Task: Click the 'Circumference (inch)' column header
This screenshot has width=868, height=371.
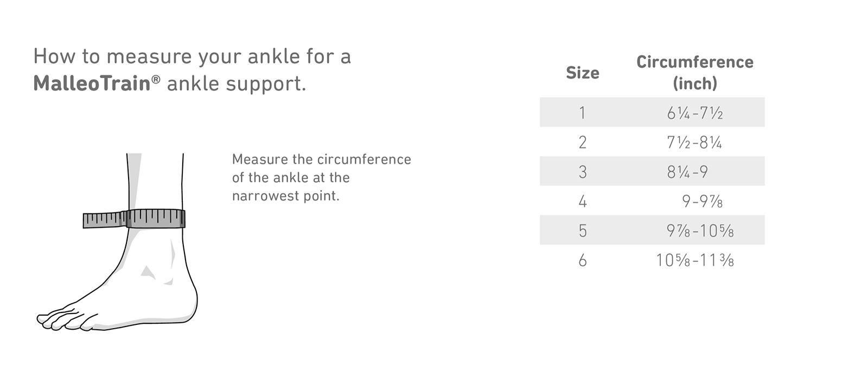Action: click(x=694, y=73)
